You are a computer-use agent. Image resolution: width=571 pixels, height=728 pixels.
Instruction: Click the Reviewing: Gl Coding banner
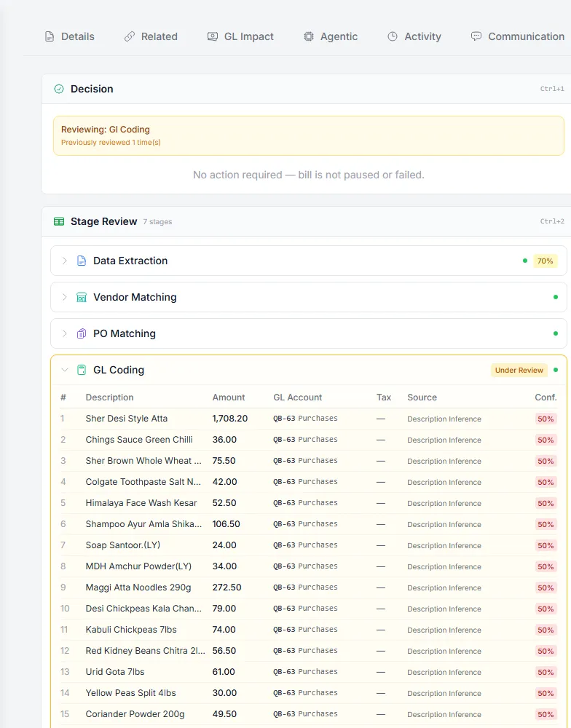(x=309, y=135)
